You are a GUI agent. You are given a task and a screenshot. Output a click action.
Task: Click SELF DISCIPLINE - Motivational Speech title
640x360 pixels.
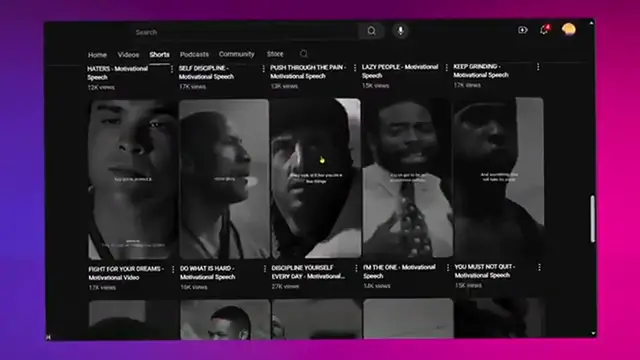pos(207,72)
